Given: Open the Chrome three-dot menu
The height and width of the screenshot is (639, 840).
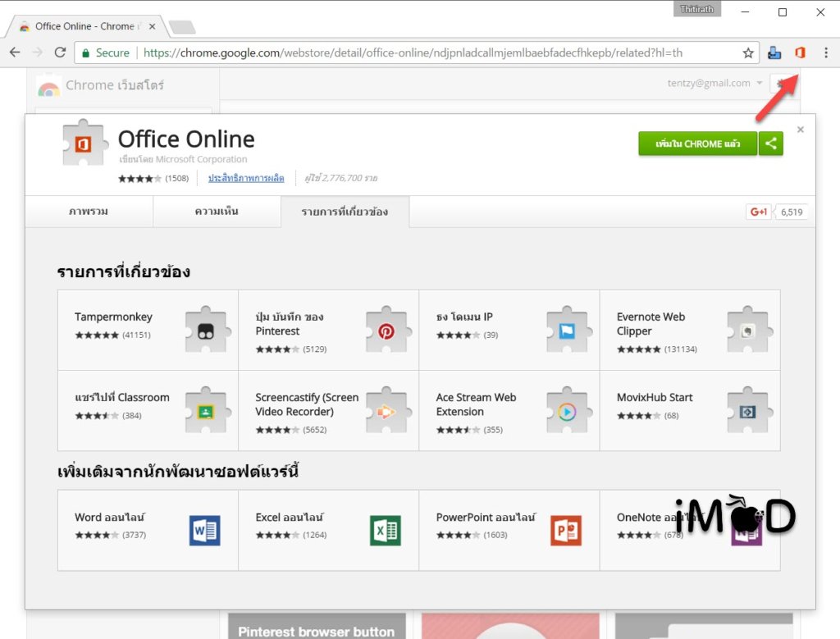Looking at the screenshot, I should [x=825, y=52].
